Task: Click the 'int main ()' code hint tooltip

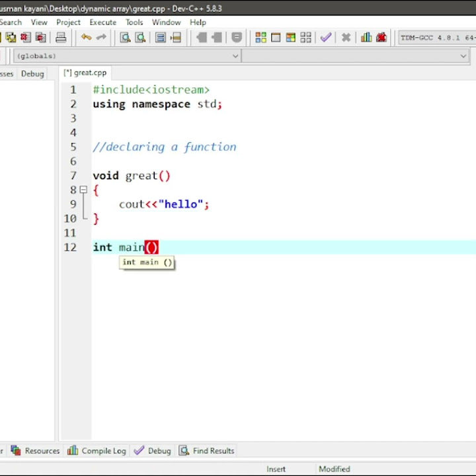Action: pos(147,262)
